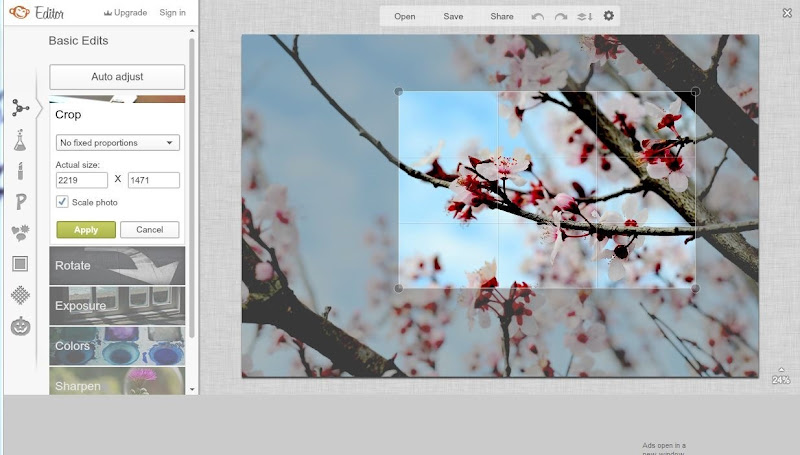The image size is (800, 455).
Task: Click Open in the top toolbar
Action: tap(405, 16)
